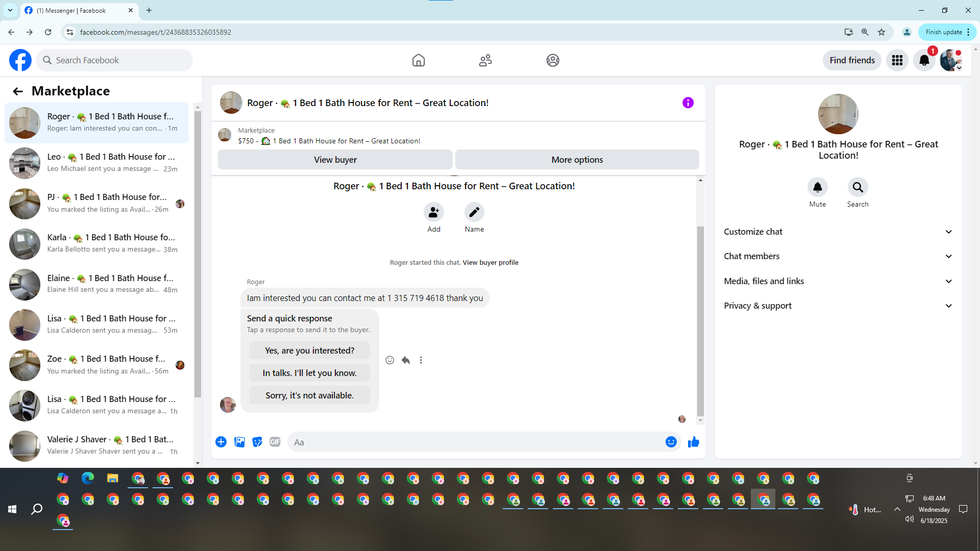The height and width of the screenshot is (551, 980).
Task: Open Roger's conversation in the list
Action: click(x=97, y=123)
